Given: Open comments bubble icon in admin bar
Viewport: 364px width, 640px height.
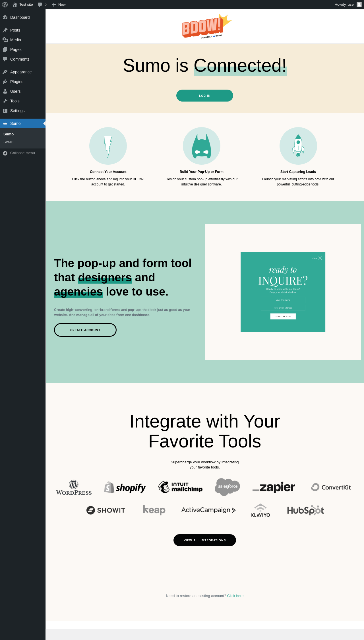Looking at the screenshot, I should click(x=40, y=5).
